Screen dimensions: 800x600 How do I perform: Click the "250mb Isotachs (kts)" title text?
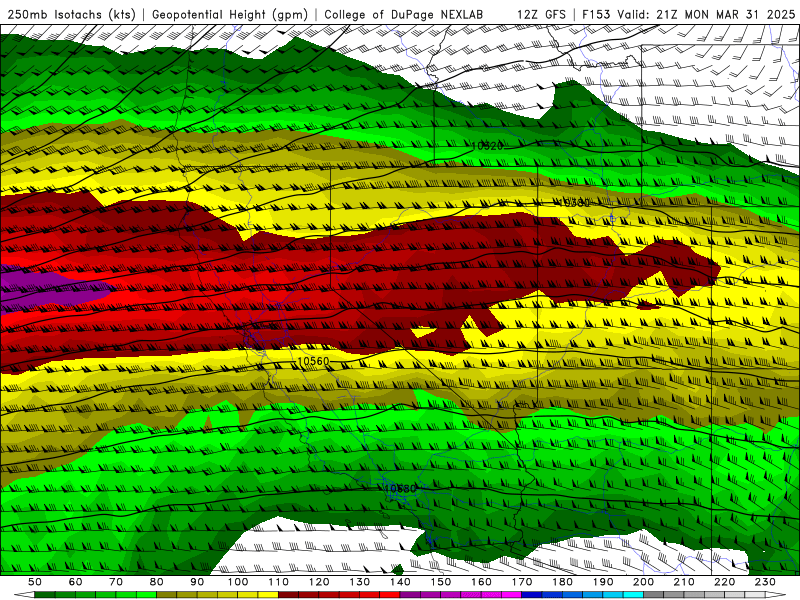click(x=72, y=14)
